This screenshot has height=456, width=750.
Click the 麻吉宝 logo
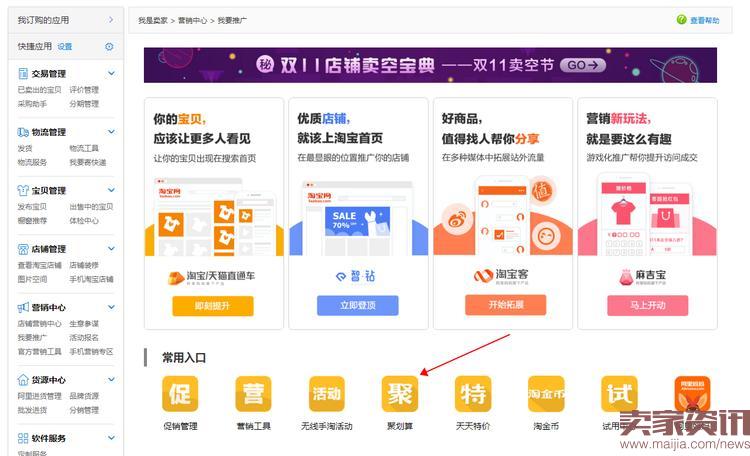(x=643, y=277)
